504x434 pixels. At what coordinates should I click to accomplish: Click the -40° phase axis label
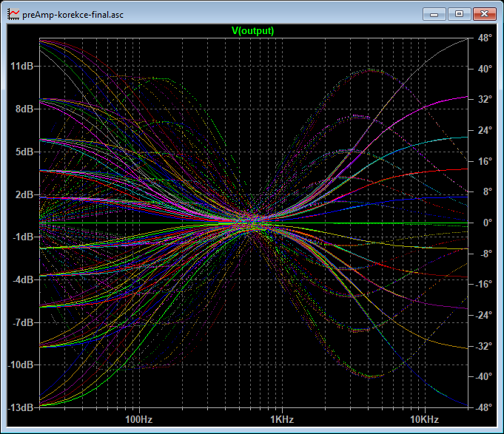tap(484, 376)
